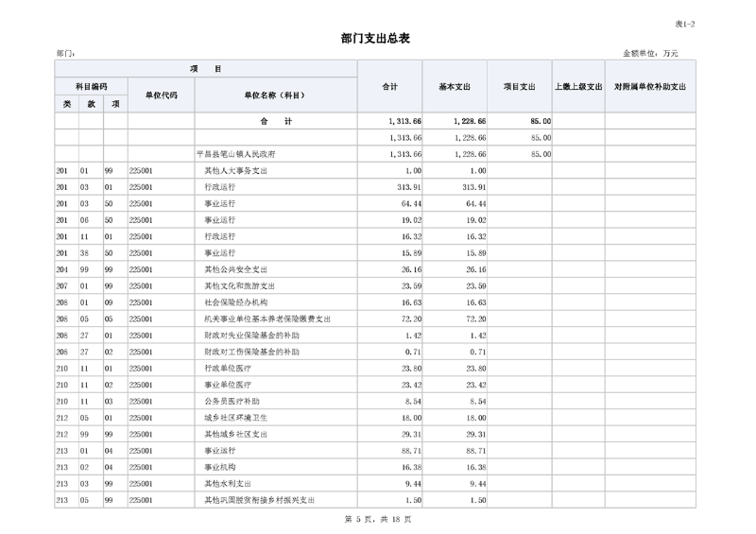Select the 项目支出 column header

coord(519,87)
